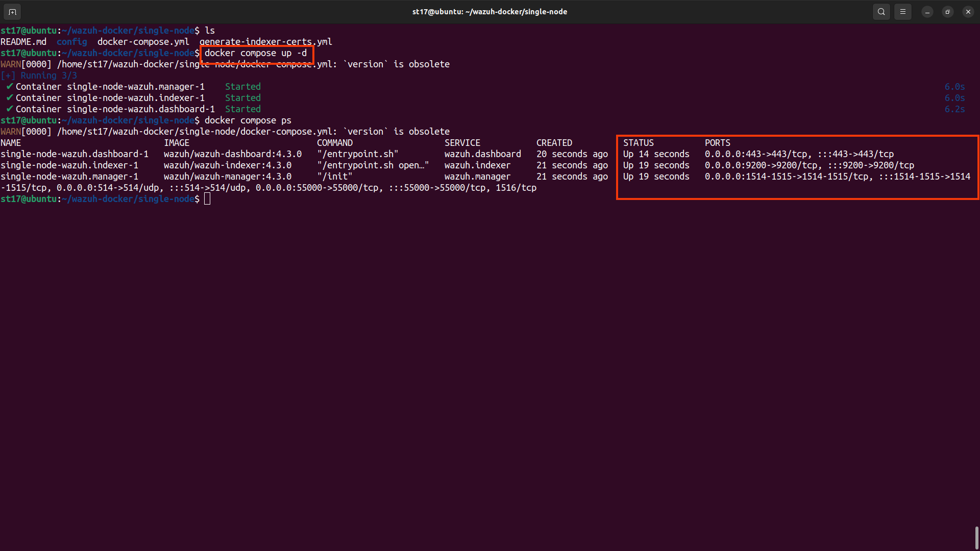Click wazuh.manager service cell

pos(478,177)
